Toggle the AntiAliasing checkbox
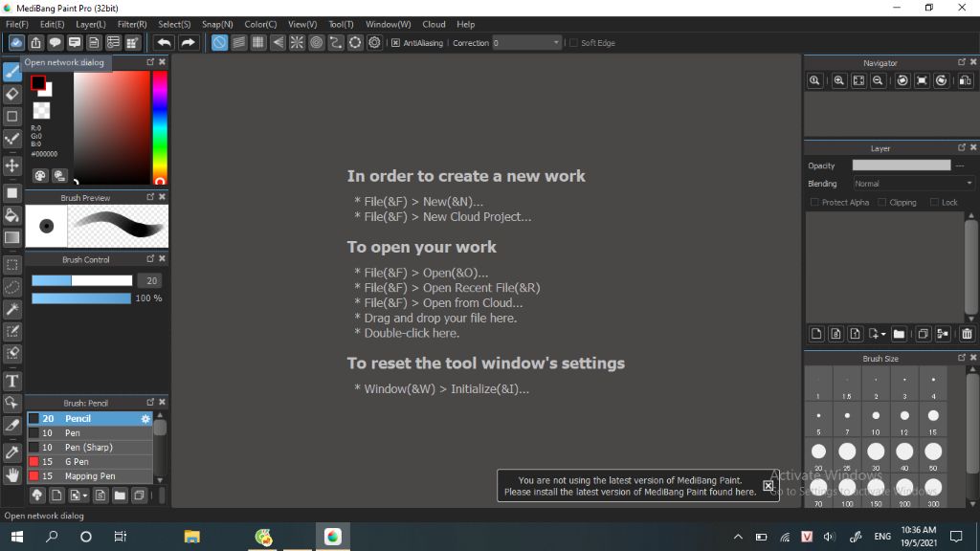980x551 pixels. click(395, 43)
